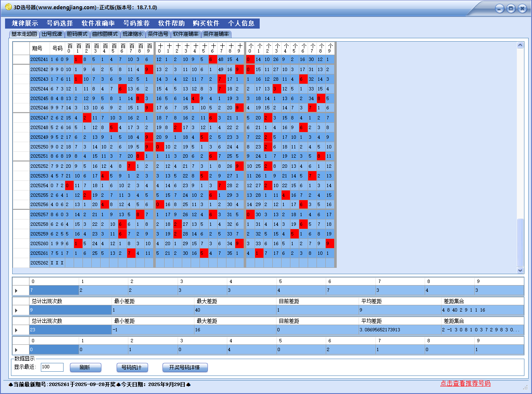Select row arrow beside 总计出现次数 value 23
Screen dimensions: 532x394
16,330
